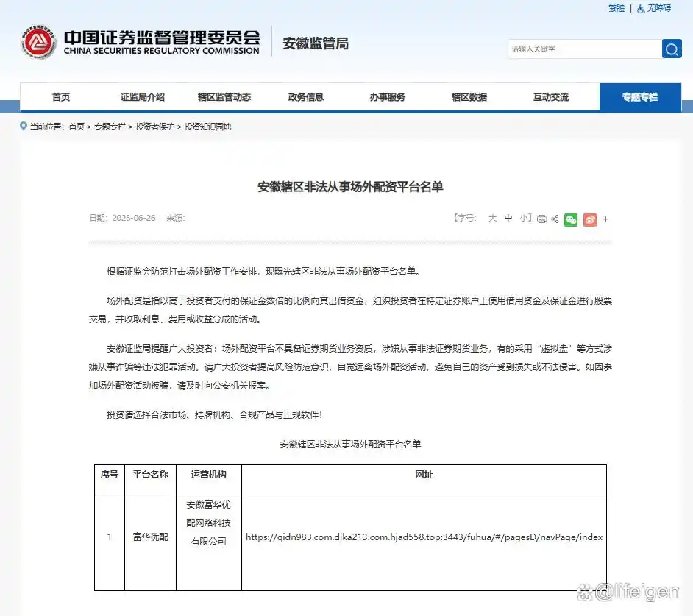The image size is (693, 616).
Task: Set font size to 小
Action: 524,219
